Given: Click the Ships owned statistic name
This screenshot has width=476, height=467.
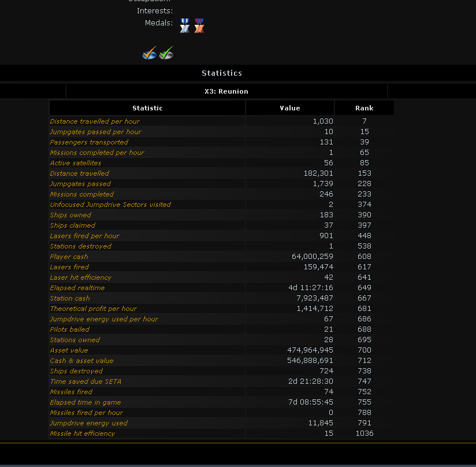Looking at the screenshot, I should (x=70, y=215).
